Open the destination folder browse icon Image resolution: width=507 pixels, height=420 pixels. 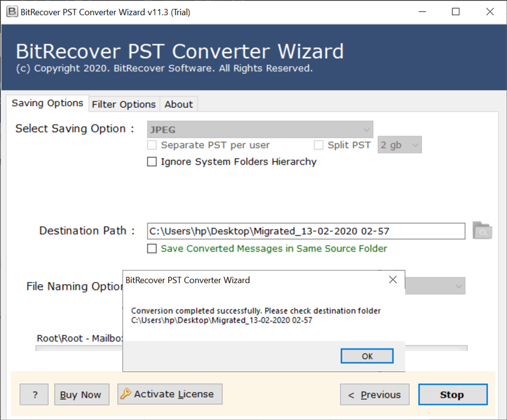coord(482,231)
